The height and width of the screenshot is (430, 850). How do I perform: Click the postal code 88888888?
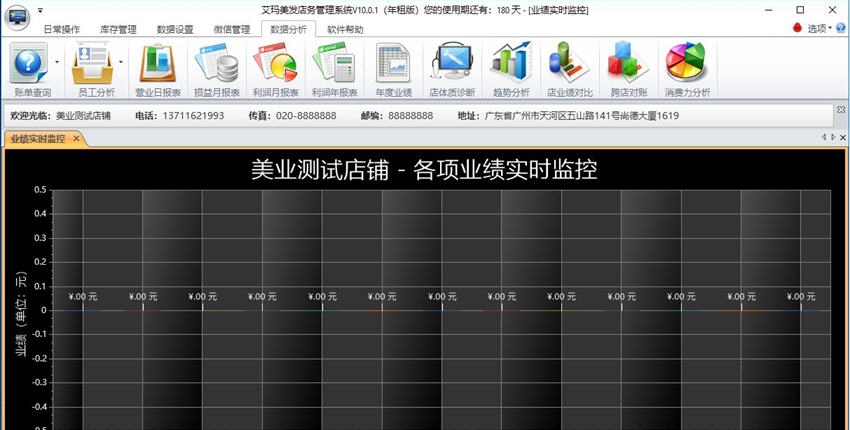410,115
